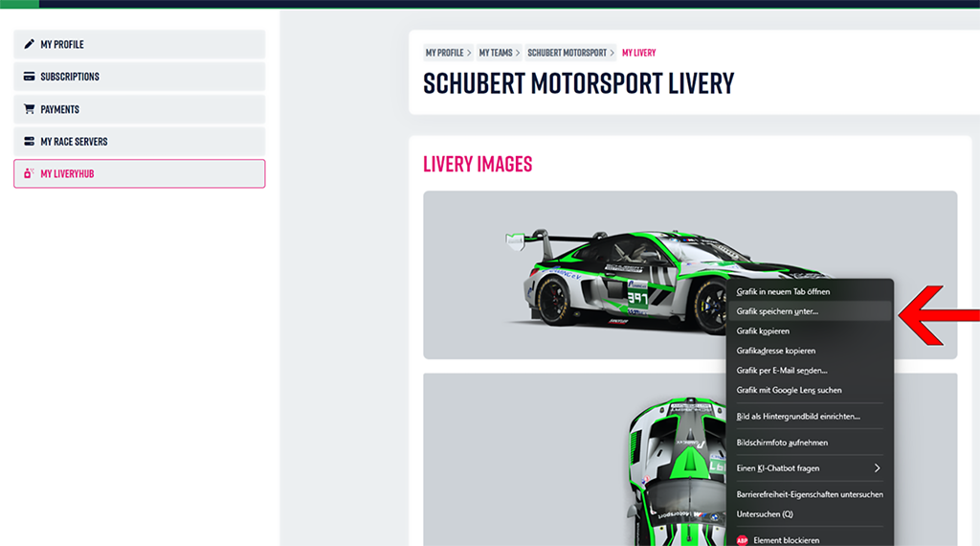Viewport: 980px width, 546px height.
Task: Click 'Bild als Hintergrundbild einrichten...'
Action: [797, 417]
